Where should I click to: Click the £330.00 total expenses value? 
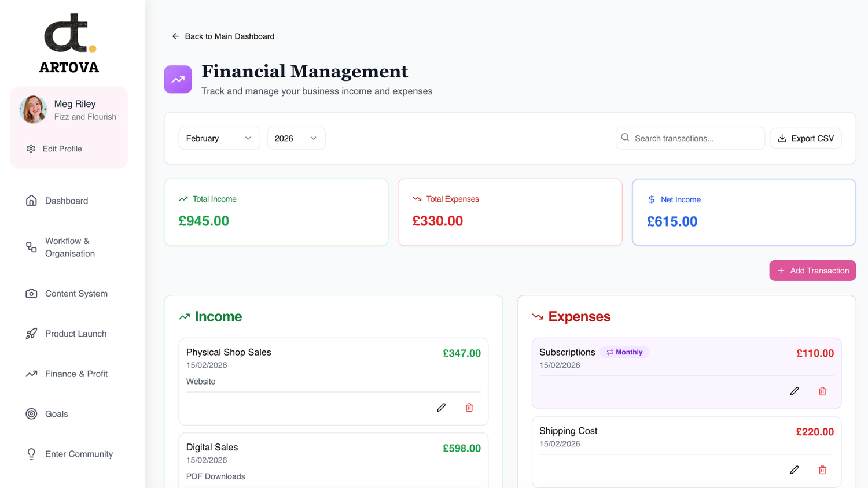437,221
